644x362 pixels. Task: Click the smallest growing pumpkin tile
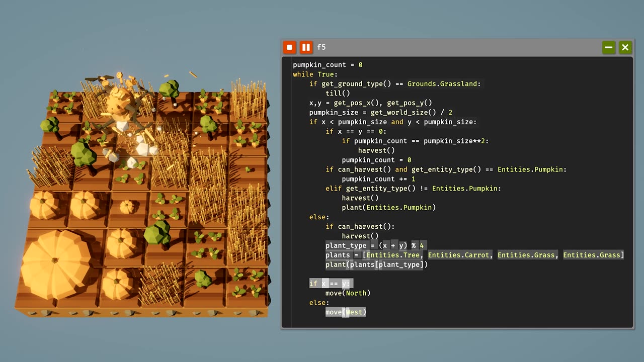click(128, 206)
